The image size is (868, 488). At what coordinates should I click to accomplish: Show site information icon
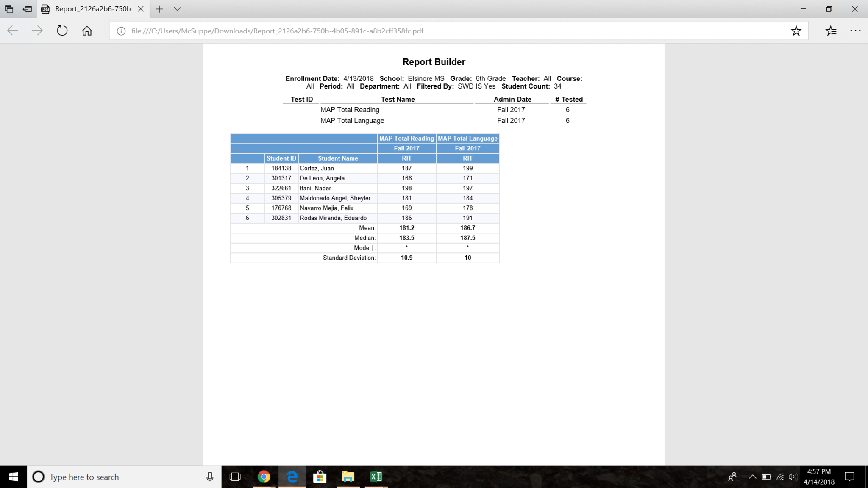(121, 31)
